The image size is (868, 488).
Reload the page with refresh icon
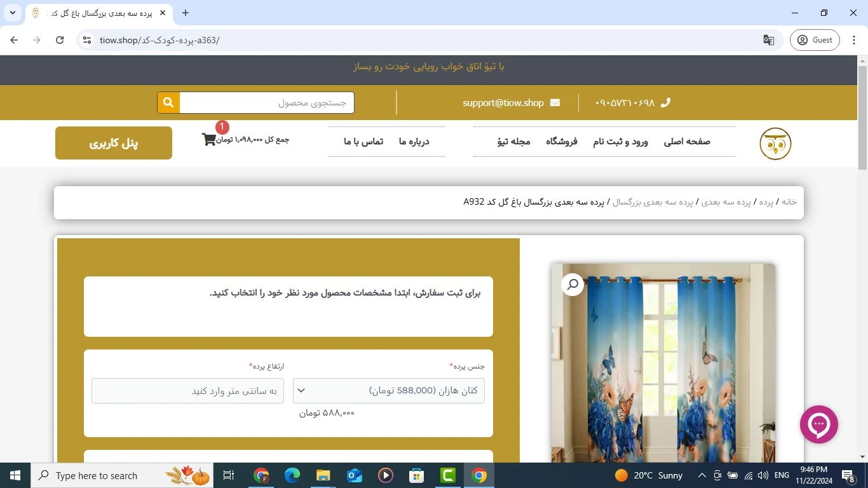coord(60,40)
